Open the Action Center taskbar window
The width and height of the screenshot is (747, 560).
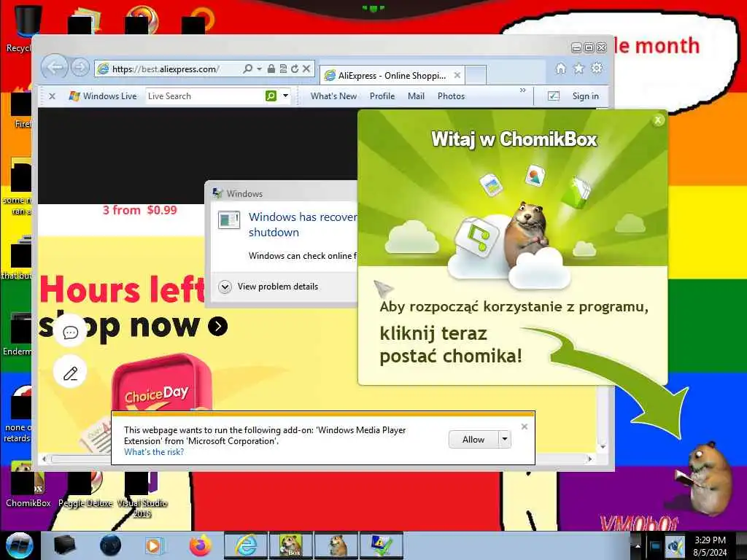(x=382, y=545)
